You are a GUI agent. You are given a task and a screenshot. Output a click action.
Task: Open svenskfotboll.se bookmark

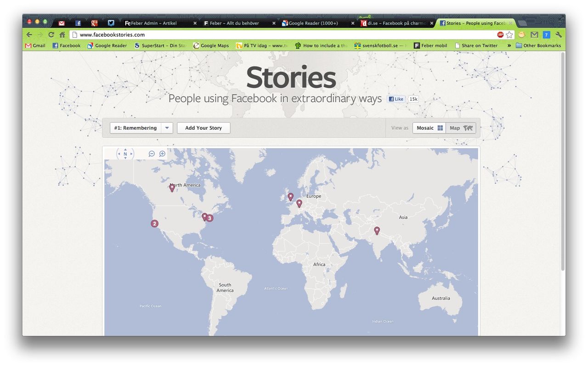pyautogui.click(x=380, y=46)
